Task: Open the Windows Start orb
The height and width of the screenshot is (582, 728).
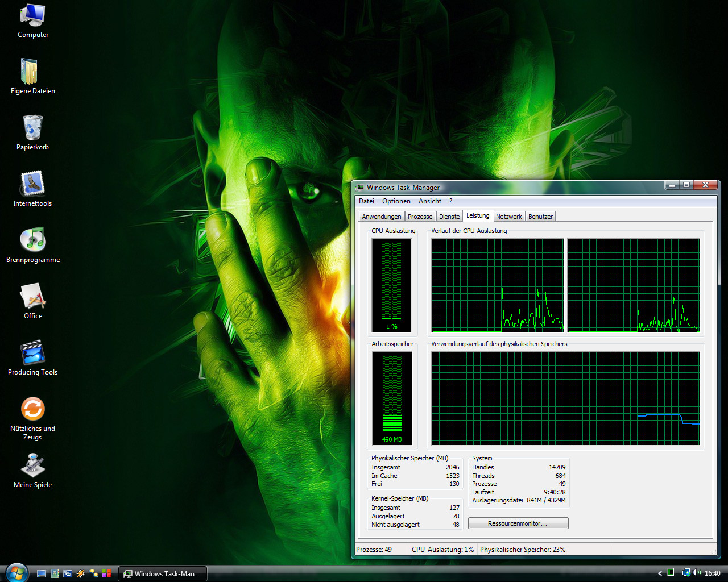Action: pos(16,573)
